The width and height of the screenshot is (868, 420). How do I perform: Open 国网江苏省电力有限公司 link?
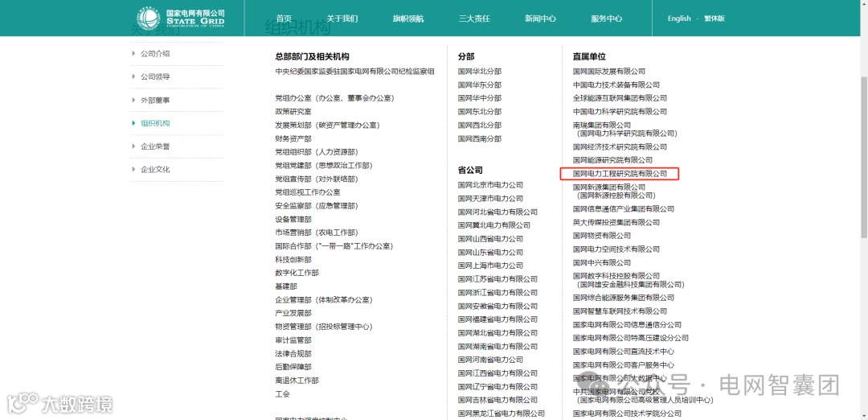(x=497, y=278)
